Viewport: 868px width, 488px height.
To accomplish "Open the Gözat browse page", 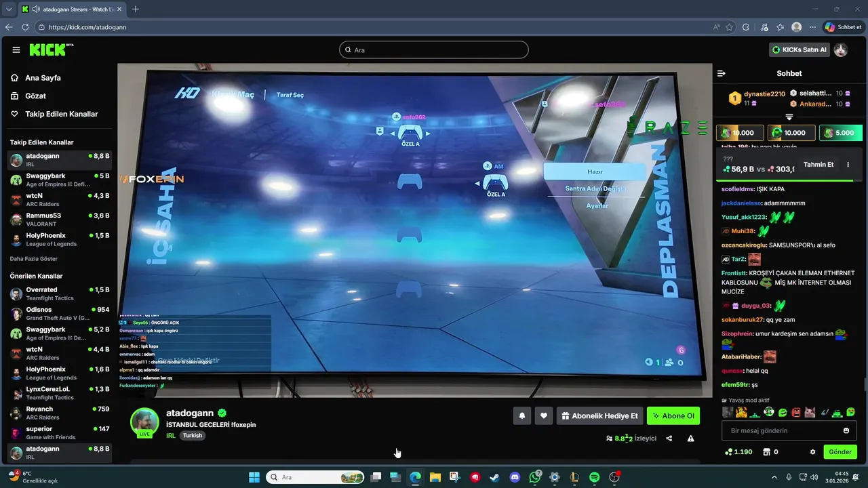I will [28, 96].
